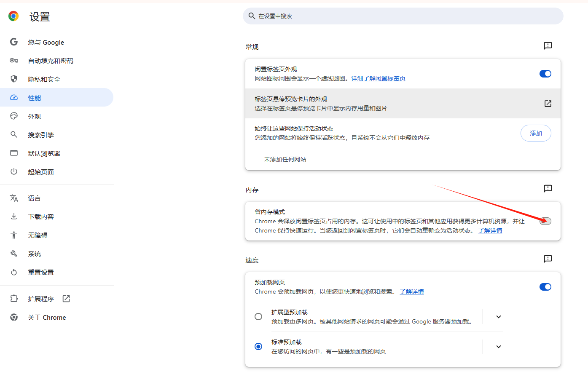Click the 设置 page title
This screenshot has height=377, width=588.
(40, 17)
